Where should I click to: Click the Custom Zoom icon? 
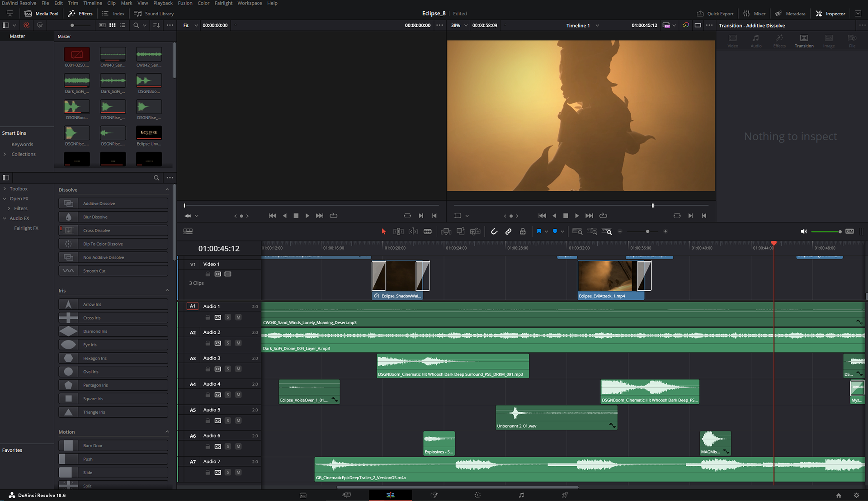[607, 232]
